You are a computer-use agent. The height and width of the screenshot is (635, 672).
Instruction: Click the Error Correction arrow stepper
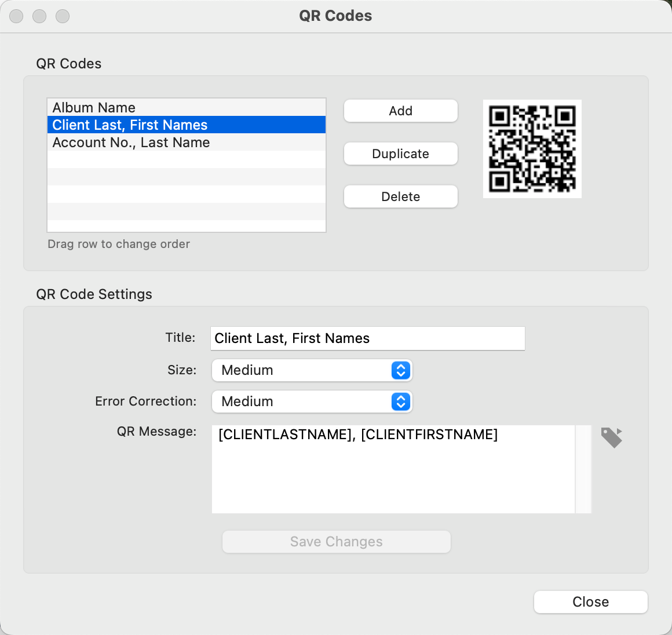point(401,402)
